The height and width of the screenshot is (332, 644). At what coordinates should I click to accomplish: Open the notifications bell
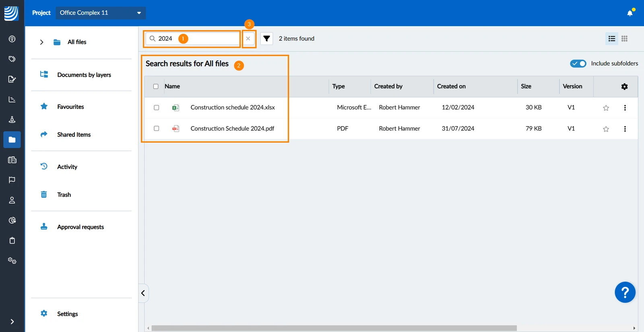[630, 13]
